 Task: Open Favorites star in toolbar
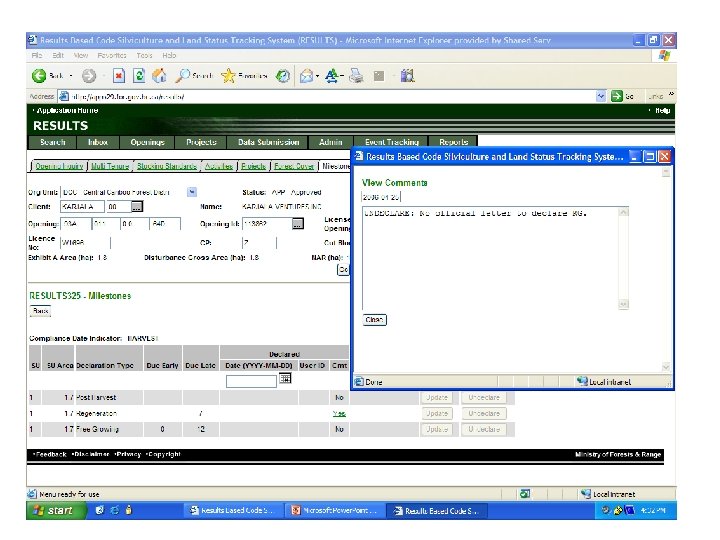228,76
